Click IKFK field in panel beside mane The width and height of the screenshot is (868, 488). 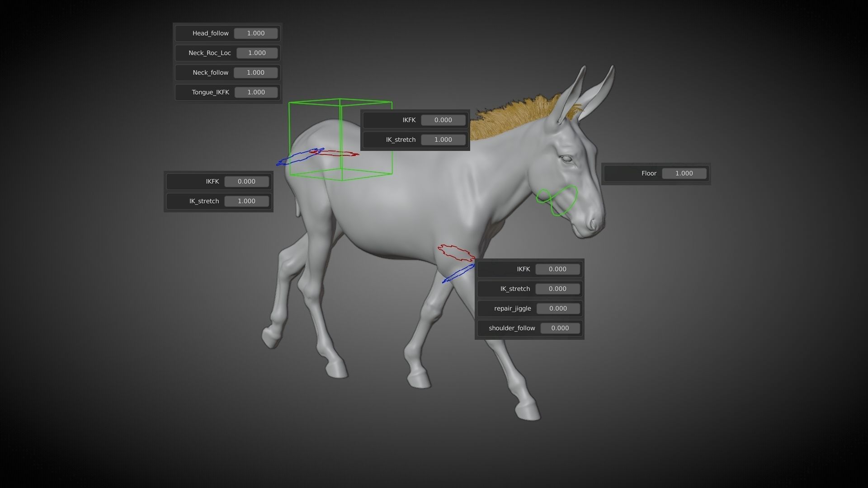[x=443, y=120]
